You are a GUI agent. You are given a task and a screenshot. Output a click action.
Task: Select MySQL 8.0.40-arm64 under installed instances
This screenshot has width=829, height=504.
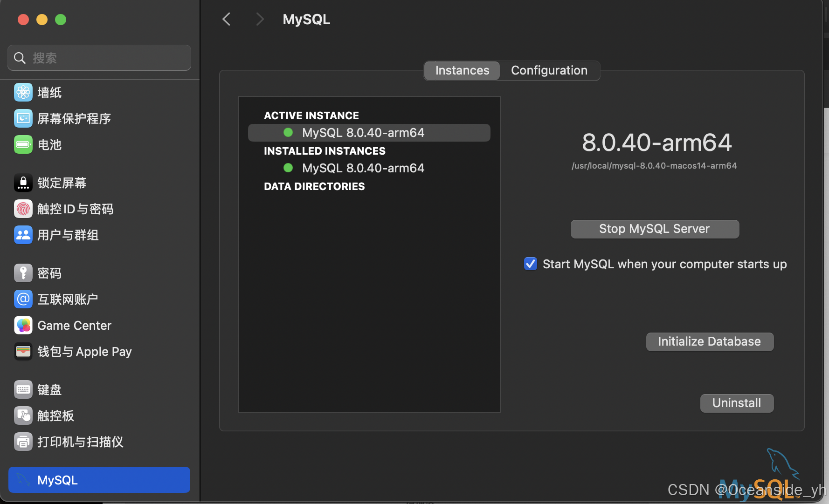pyautogui.click(x=363, y=168)
